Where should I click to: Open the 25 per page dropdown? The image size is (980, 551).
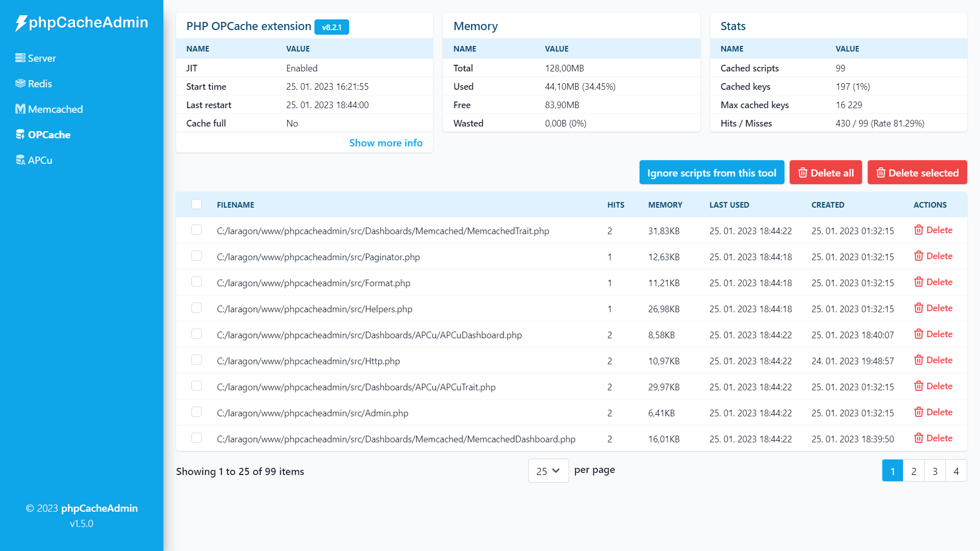(548, 471)
